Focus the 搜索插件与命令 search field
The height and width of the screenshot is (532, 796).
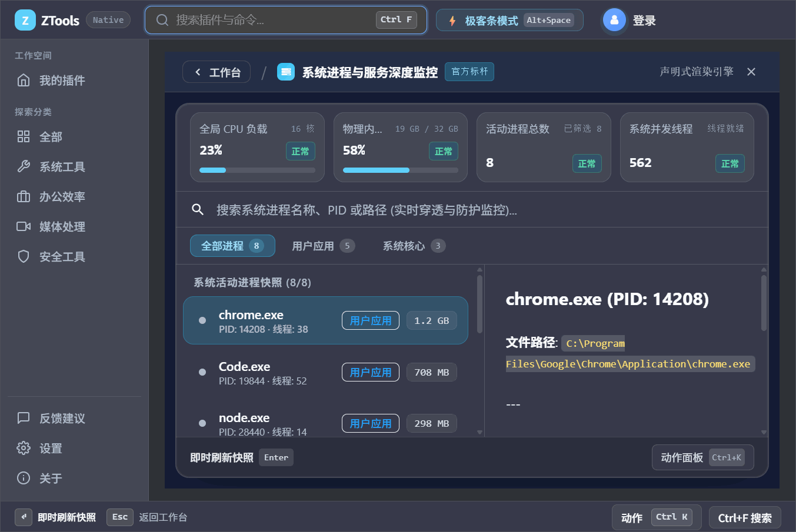(286, 20)
